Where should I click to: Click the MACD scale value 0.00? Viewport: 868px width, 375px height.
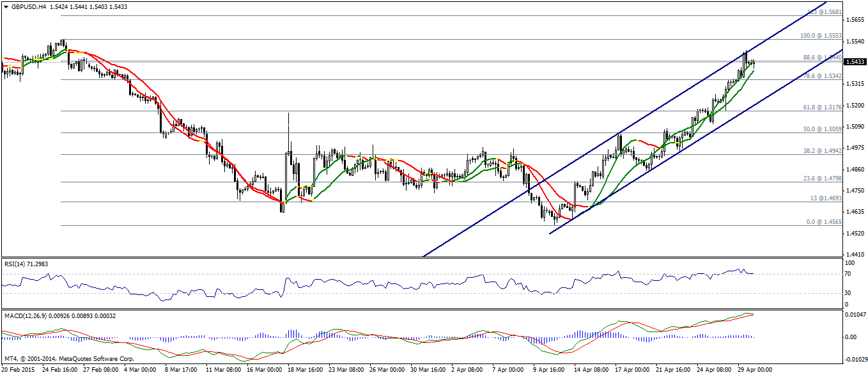click(x=851, y=337)
